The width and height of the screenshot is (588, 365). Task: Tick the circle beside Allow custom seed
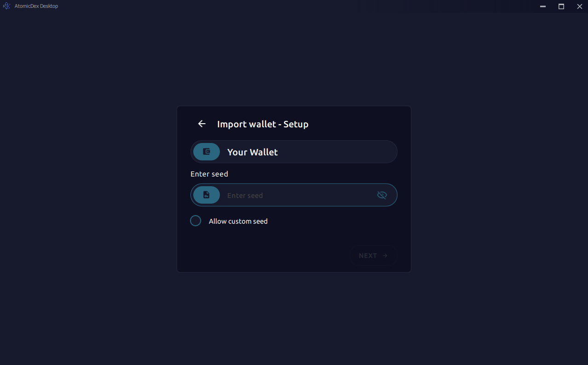coord(195,221)
